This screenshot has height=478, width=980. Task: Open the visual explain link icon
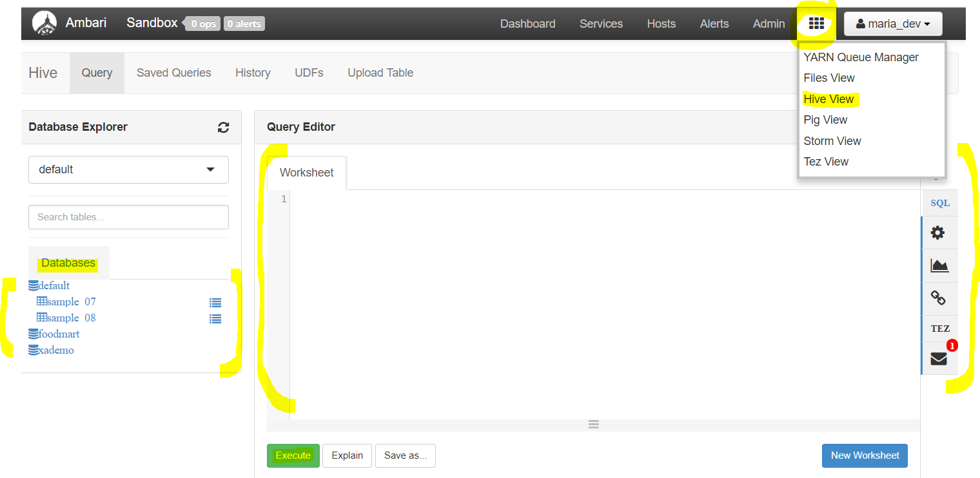[938, 298]
